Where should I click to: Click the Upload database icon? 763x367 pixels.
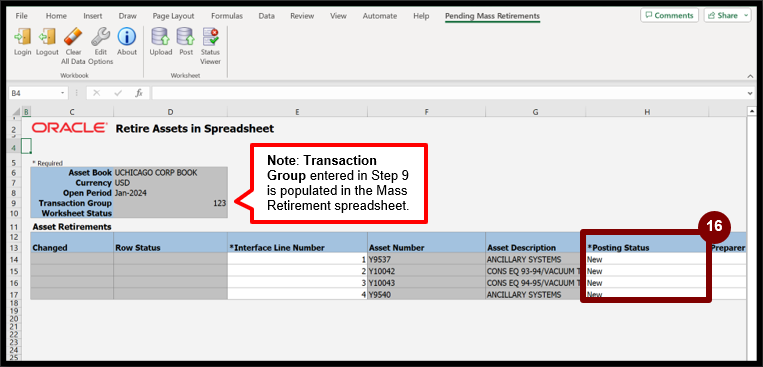click(x=161, y=37)
